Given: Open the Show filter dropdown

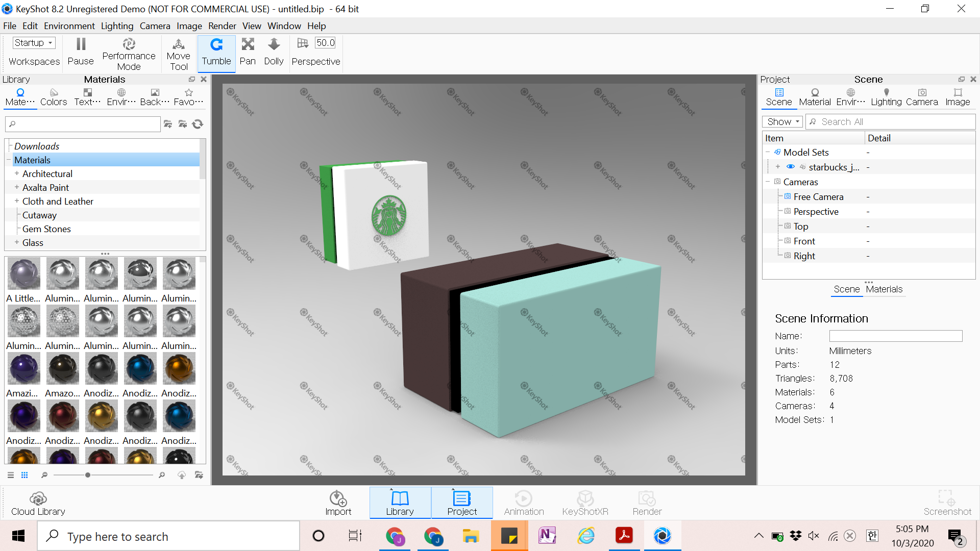Looking at the screenshot, I should (x=782, y=121).
